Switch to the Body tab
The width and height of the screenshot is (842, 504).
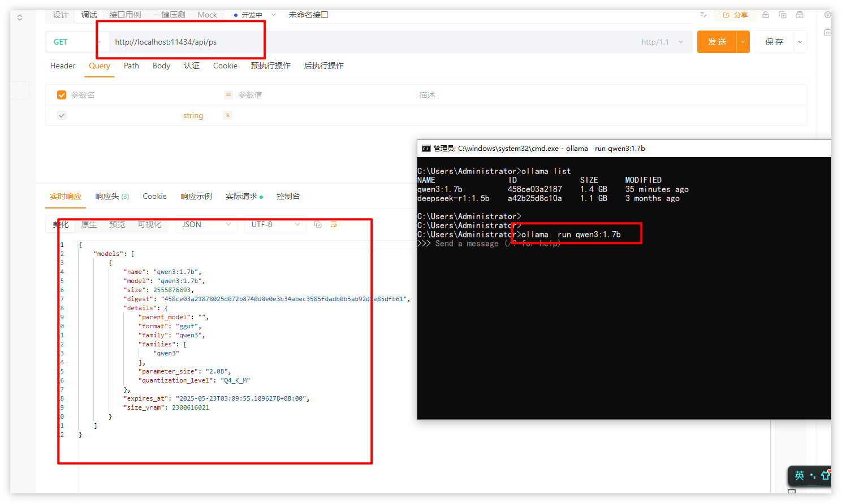161,66
